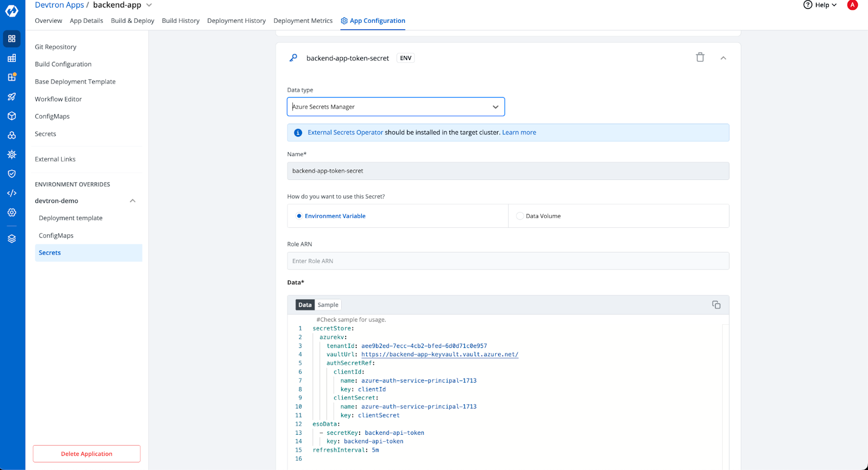Open the Data type Azure Secrets Manager dropdown
Viewport: 868px width, 470px height.
pyautogui.click(x=396, y=107)
